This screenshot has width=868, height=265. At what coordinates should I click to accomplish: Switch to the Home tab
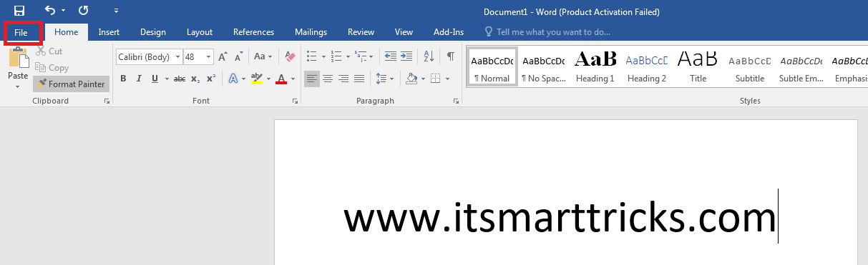coord(67,32)
